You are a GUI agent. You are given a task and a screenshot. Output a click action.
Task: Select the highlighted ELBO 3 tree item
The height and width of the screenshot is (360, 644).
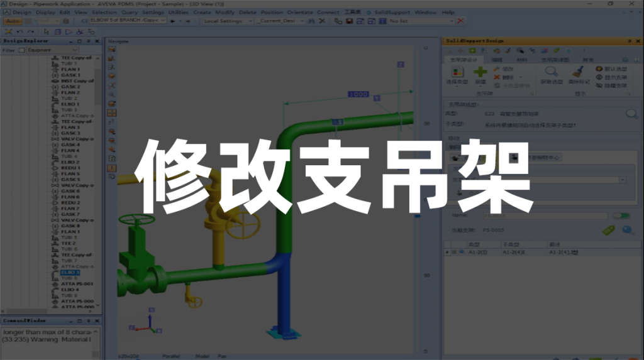[x=70, y=272]
